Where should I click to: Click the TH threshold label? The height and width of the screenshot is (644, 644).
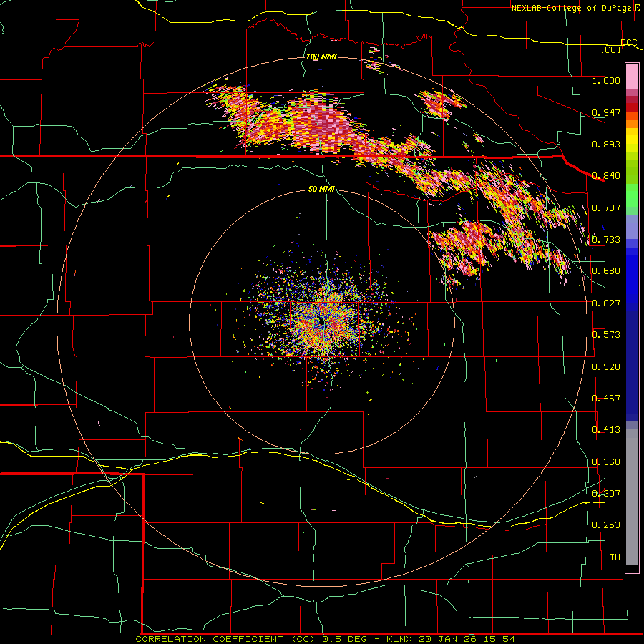coord(615,557)
